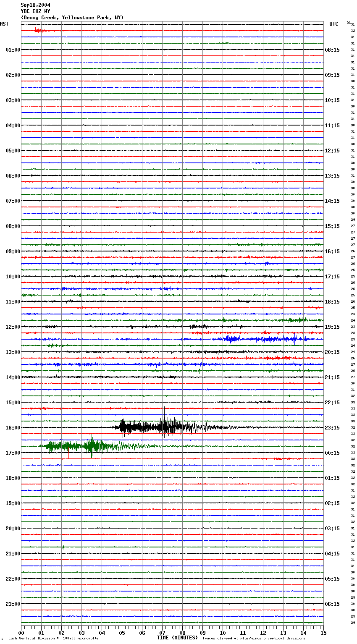The image size is (357, 644).
Task: Click the 05 minute axis tick label
Action: pos(122,633)
